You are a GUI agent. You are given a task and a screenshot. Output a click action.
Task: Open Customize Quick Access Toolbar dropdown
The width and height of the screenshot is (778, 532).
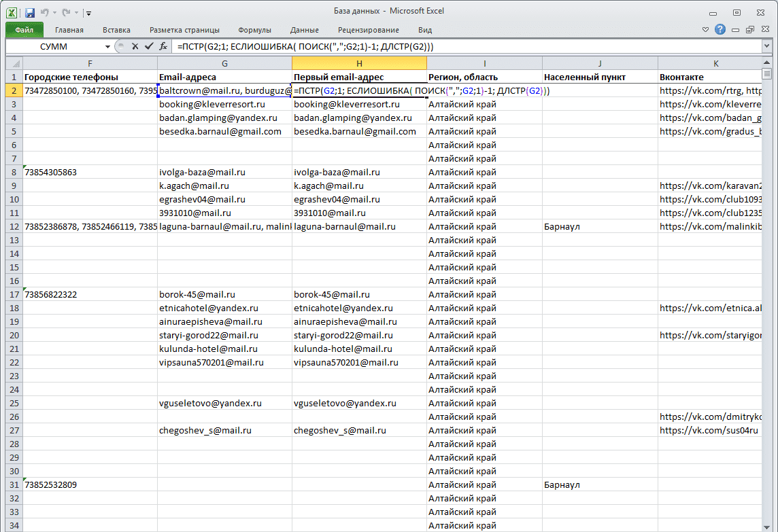[88, 13]
